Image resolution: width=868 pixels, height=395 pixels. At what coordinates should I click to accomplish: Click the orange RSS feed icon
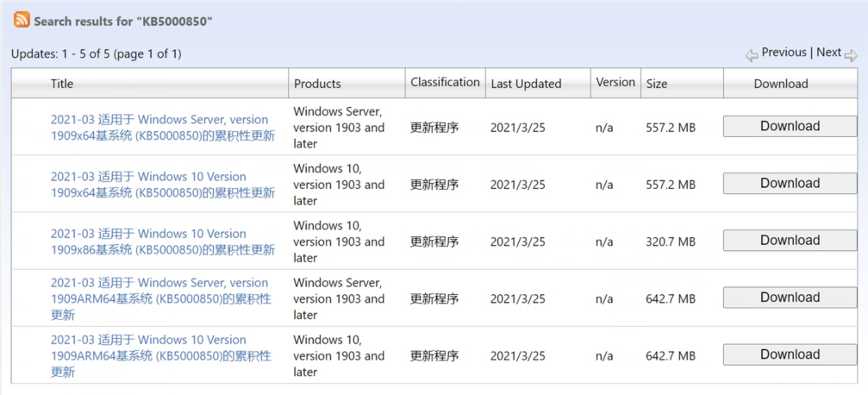coord(22,21)
